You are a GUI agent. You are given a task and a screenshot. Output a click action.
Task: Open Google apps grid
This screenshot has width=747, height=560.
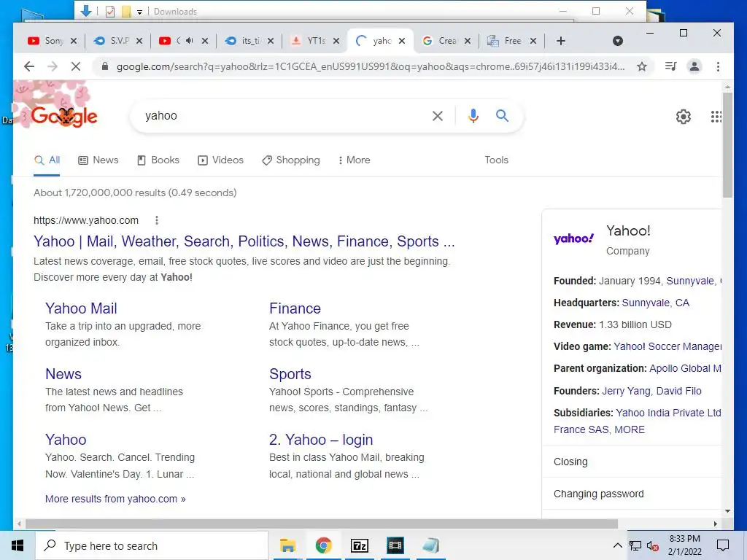click(716, 117)
